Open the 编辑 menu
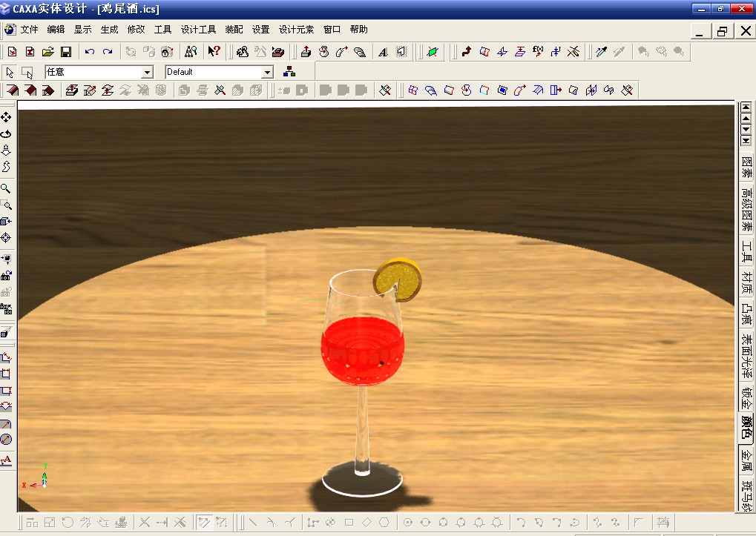The width and height of the screenshot is (756, 536). coord(56,30)
